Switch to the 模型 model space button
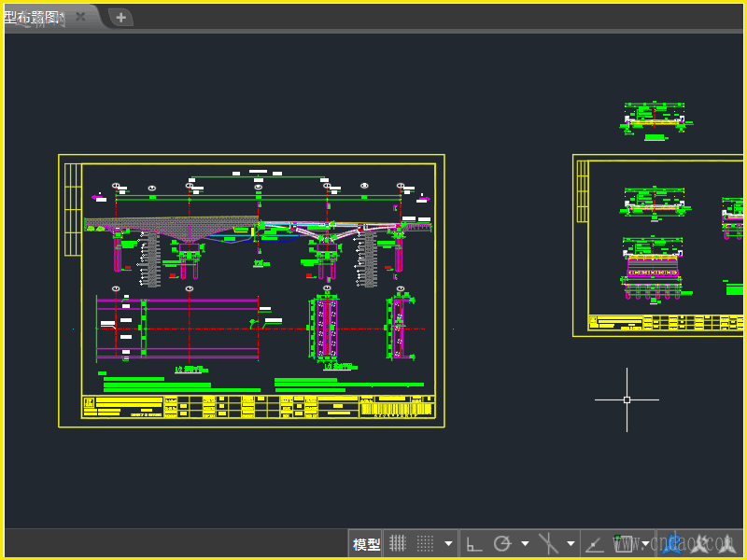Screen dimensions: 747x560 (366, 544)
